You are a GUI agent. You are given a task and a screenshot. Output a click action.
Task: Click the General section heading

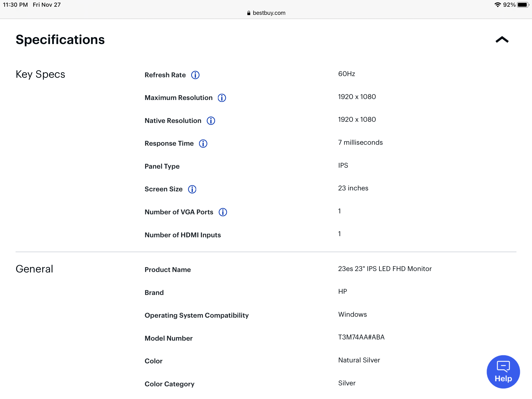tap(34, 269)
